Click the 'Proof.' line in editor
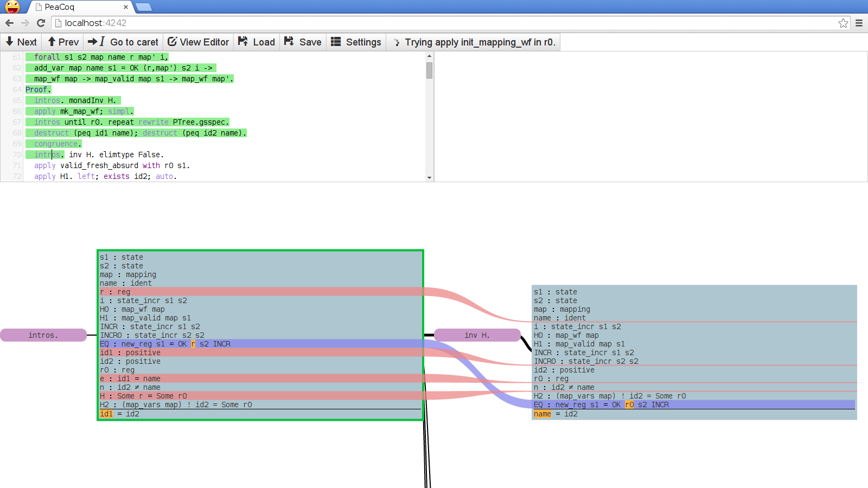Viewport: 868px width, 488px height. (x=38, y=89)
